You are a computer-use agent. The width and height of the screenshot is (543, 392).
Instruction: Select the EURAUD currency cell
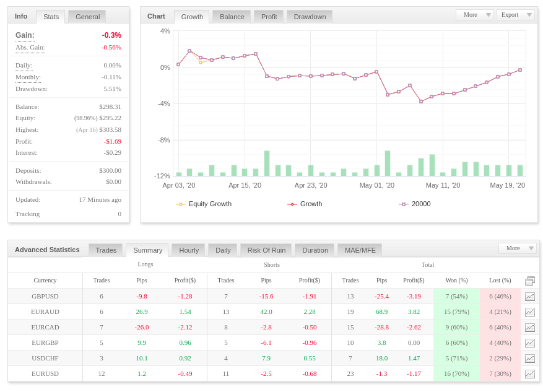coord(45,312)
